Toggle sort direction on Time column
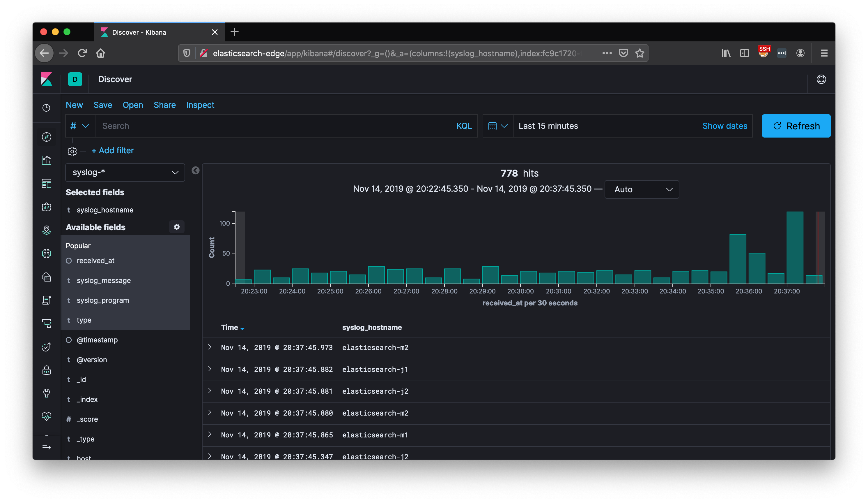This screenshot has height=503, width=868. [x=242, y=328]
